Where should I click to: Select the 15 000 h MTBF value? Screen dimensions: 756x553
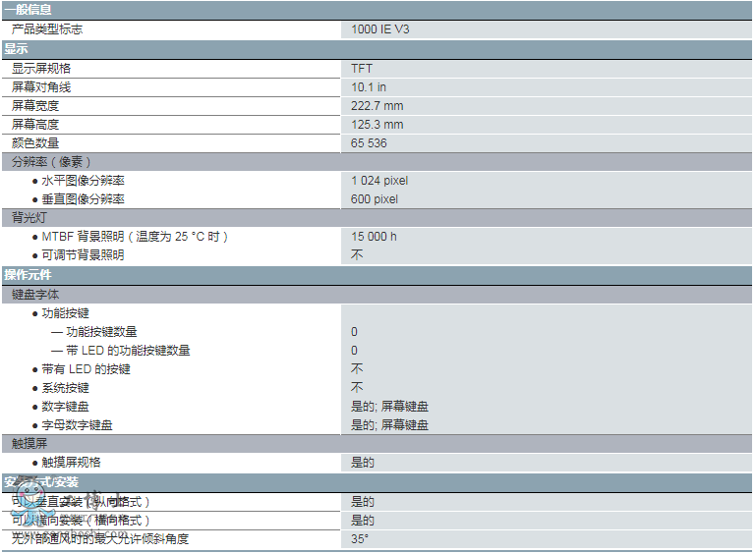tap(375, 237)
